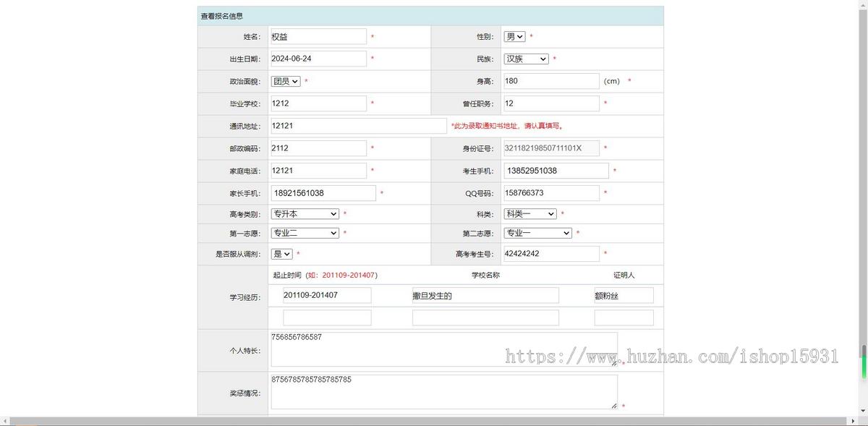Click the 学校名称 field containing 撒旦发生的
Screen dimensions: 868x426
tap(485, 296)
